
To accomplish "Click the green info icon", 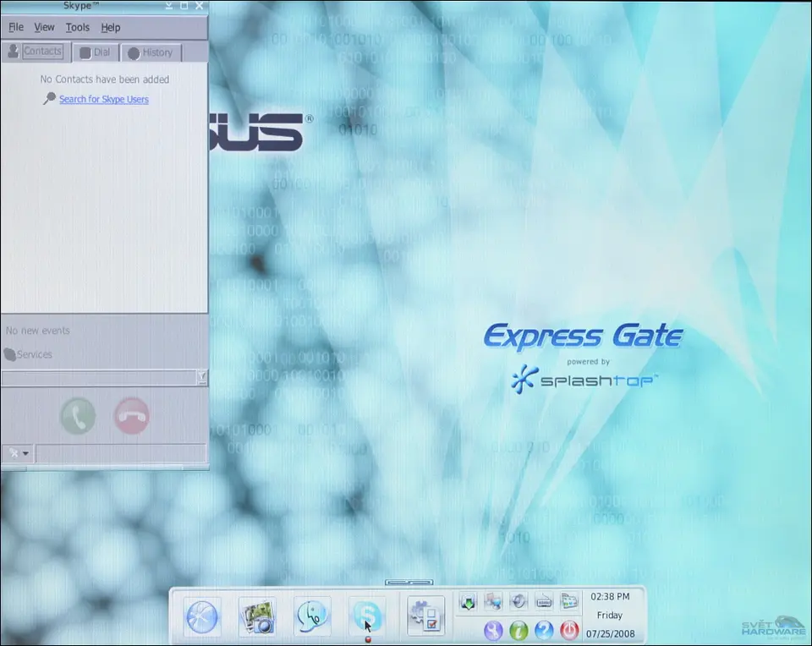I will point(518,630).
